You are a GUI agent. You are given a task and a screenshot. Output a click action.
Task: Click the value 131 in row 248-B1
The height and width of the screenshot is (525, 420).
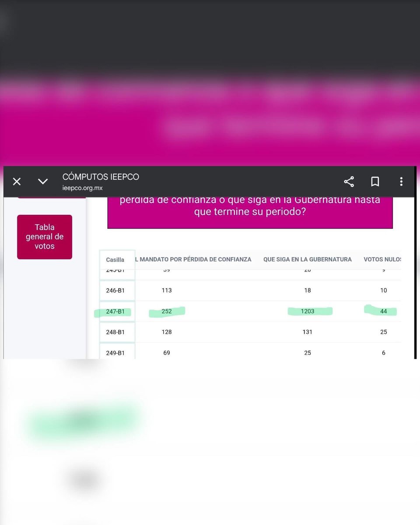click(308, 332)
